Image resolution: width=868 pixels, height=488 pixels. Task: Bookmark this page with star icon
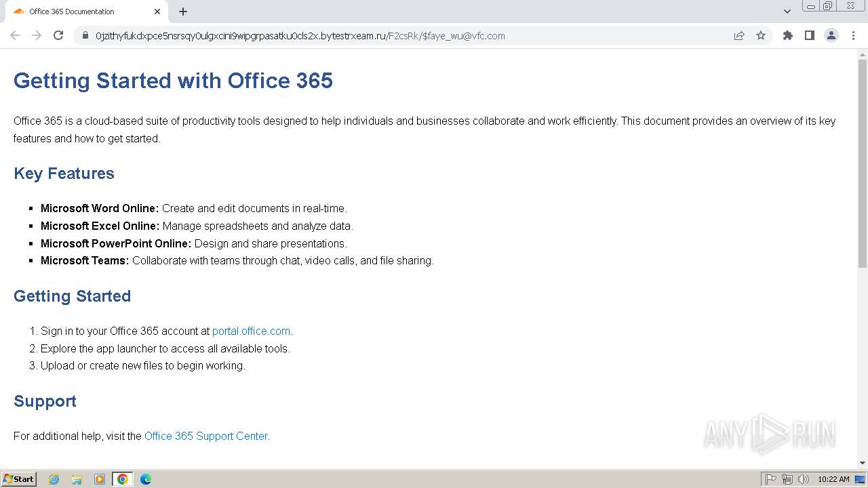[761, 35]
